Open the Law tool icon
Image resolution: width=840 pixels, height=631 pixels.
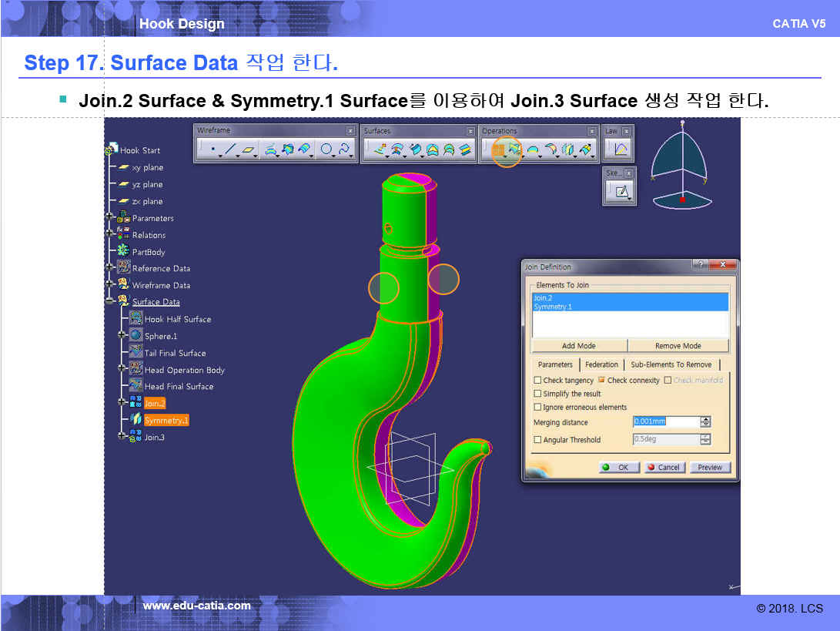coord(621,149)
